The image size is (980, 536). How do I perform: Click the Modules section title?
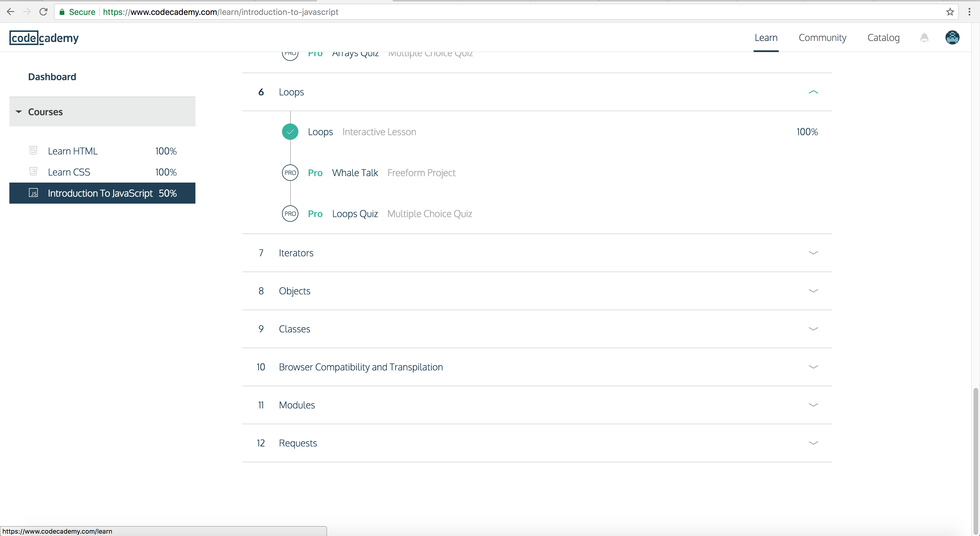(x=297, y=405)
